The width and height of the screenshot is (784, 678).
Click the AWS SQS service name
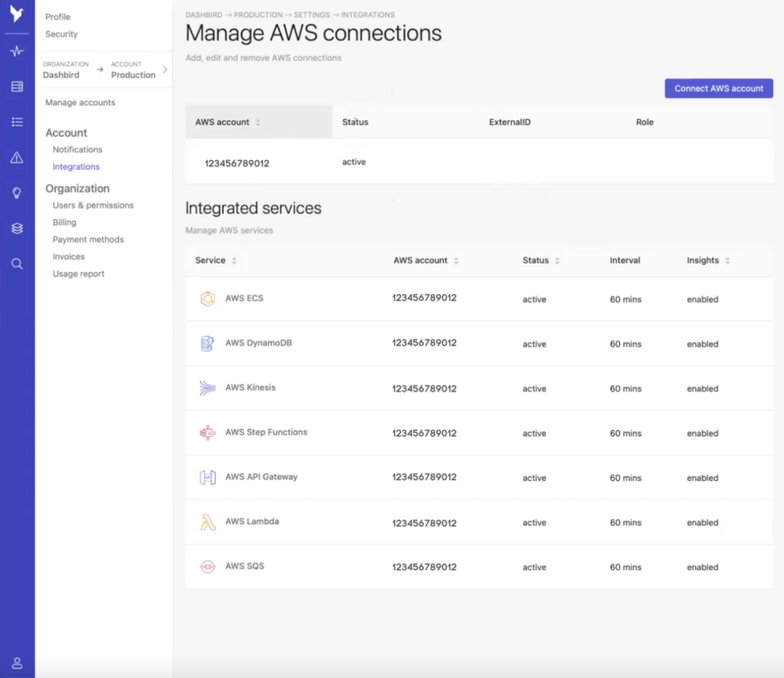244,566
